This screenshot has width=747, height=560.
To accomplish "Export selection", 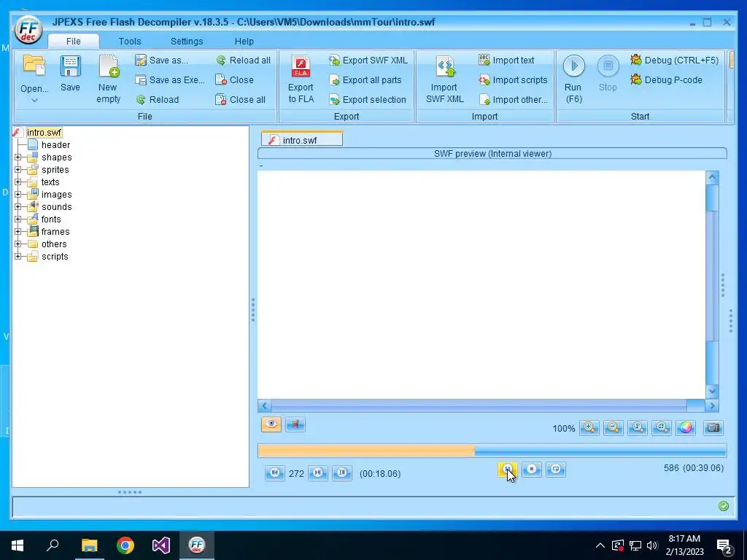I will point(368,99).
